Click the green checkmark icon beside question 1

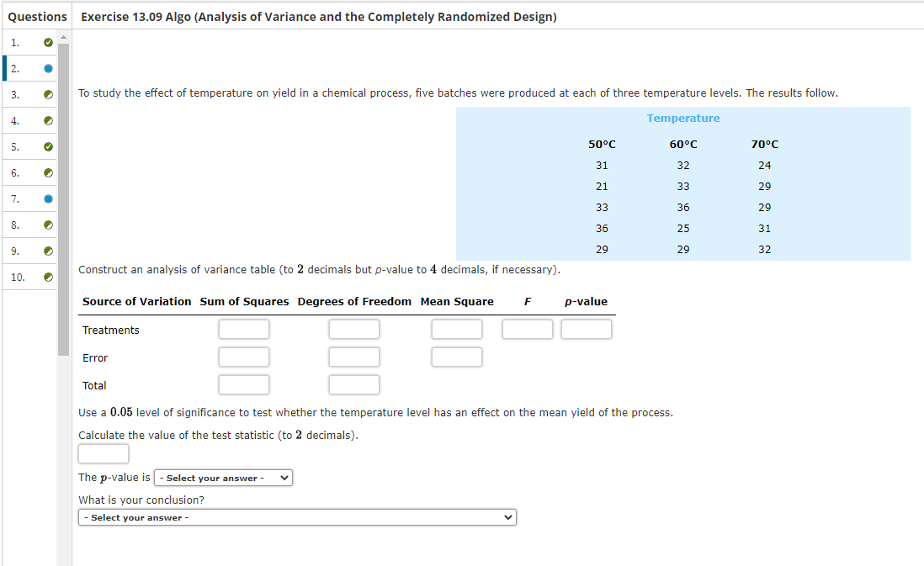click(48, 42)
